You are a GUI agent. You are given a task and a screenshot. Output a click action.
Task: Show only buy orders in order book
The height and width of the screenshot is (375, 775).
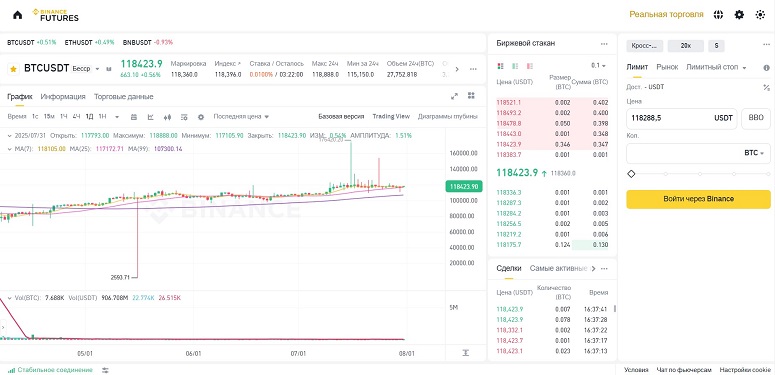515,66
